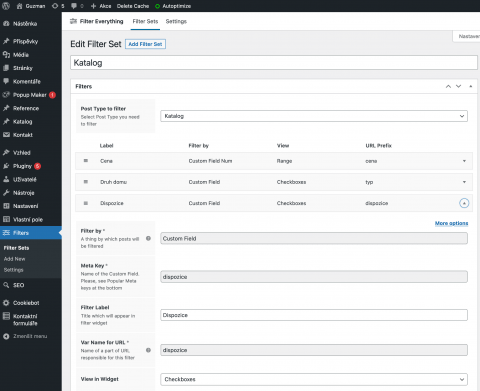480x391 pixels.
Task: Click the WordPress logo icon
Action: point(6,6)
